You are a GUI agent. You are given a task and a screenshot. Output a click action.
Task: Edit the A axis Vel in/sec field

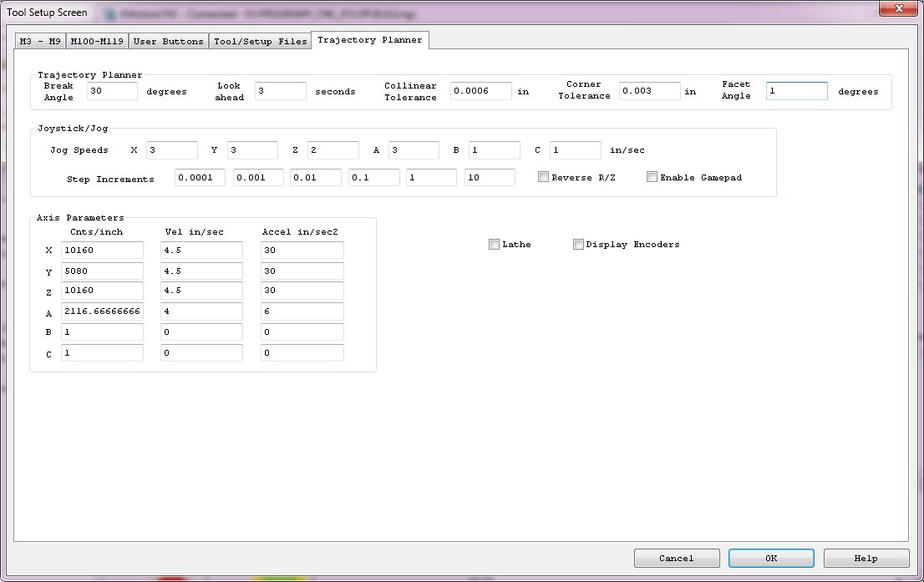(x=201, y=311)
